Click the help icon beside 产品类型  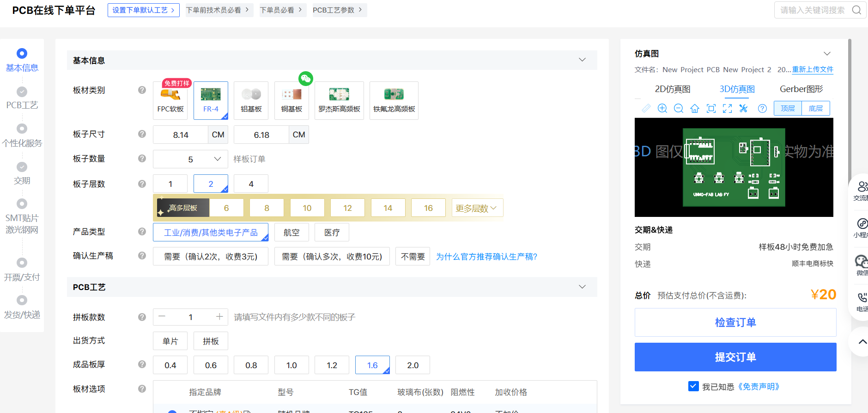click(142, 231)
